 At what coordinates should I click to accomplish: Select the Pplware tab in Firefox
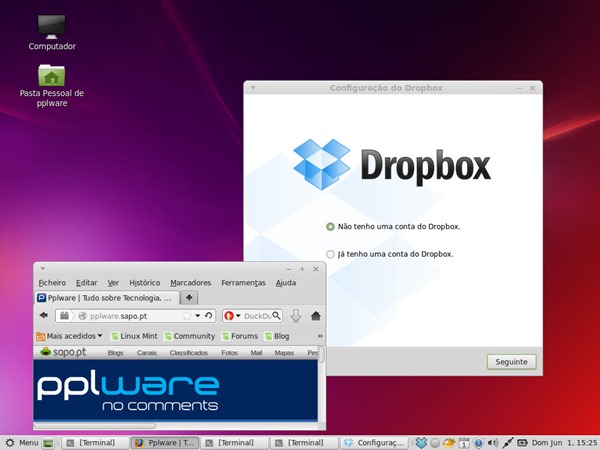click(x=107, y=298)
